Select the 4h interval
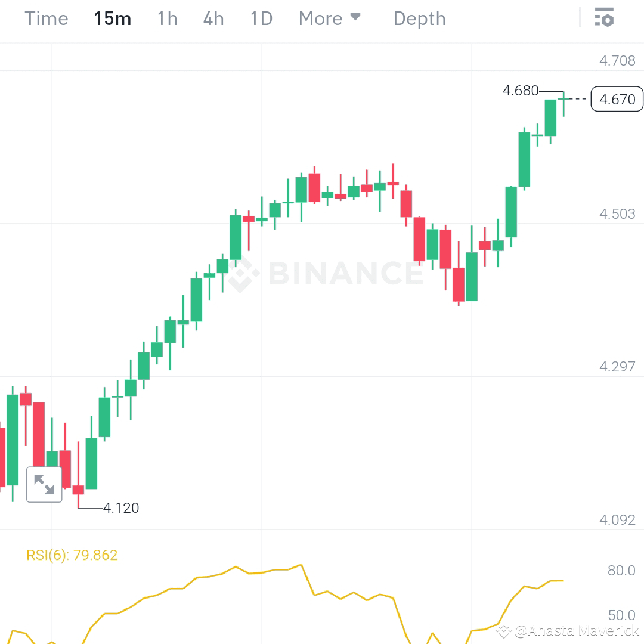The width and height of the screenshot is (644, 644). tap(213, 18)
